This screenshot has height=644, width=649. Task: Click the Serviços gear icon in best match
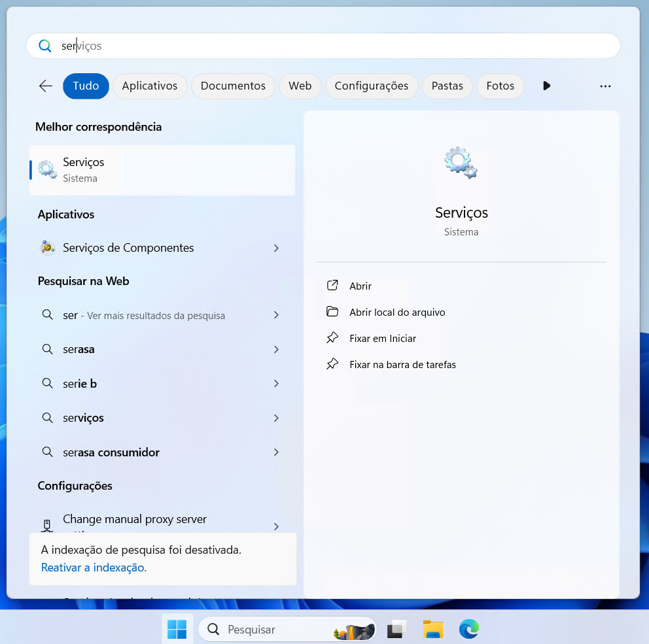48,169
